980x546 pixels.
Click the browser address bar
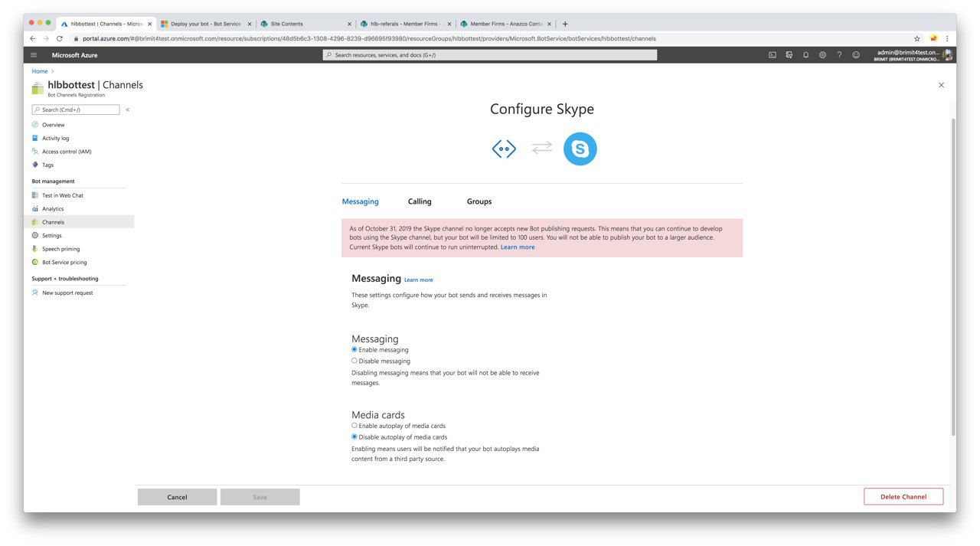click(490, 38)
